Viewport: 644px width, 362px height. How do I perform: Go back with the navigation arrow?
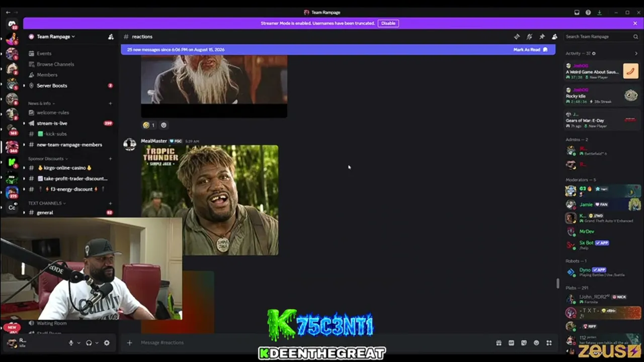[8, 12]
